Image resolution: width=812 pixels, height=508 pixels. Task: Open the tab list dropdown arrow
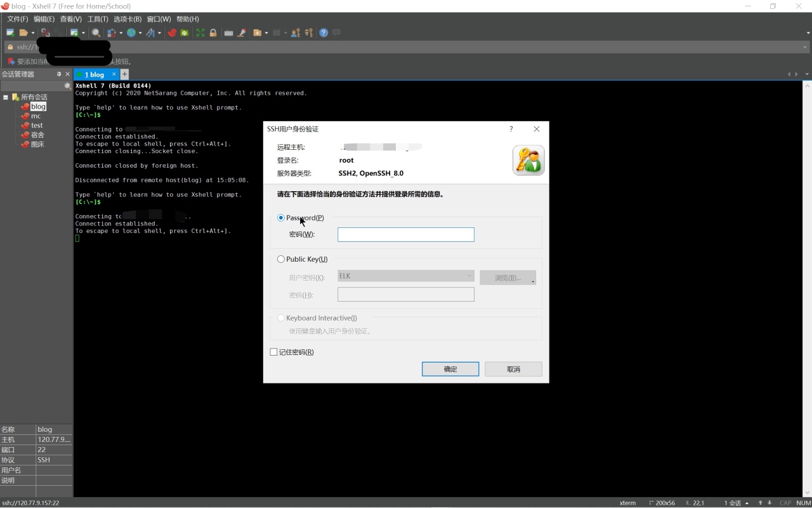click(x=807, y=74)
